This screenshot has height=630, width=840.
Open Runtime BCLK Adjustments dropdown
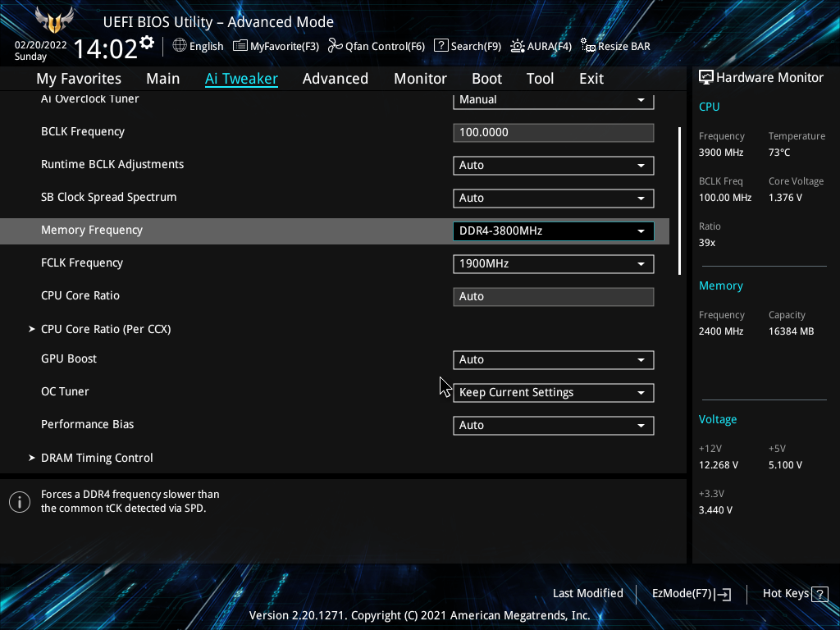pos(554,165)
